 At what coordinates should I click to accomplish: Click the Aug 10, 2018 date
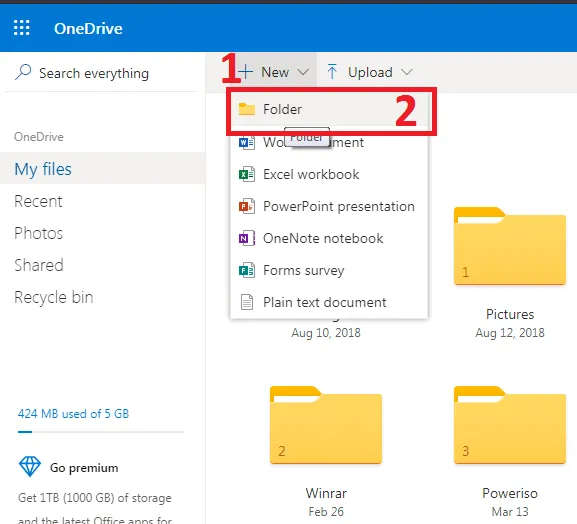pos(326,333)
